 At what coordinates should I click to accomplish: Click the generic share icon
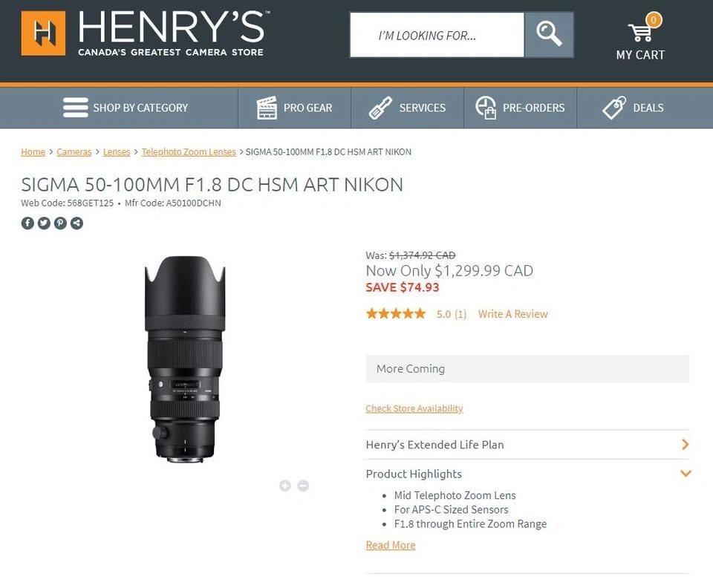pyautogui.click(x=76, y=223)
